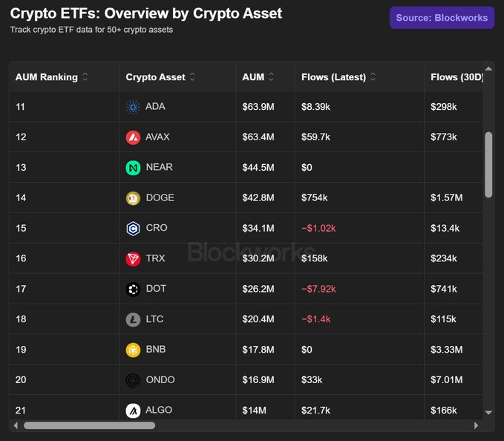Click the −$7.92k DOT flow value
Image resolution: width=504 pixels, height=441 pixels.
click(x=318, y=290)
